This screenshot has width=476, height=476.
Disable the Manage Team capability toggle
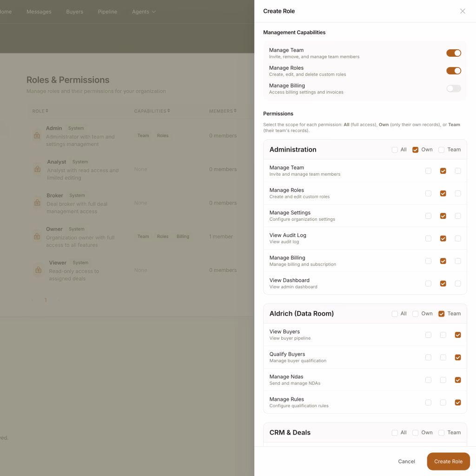[453, 53]
